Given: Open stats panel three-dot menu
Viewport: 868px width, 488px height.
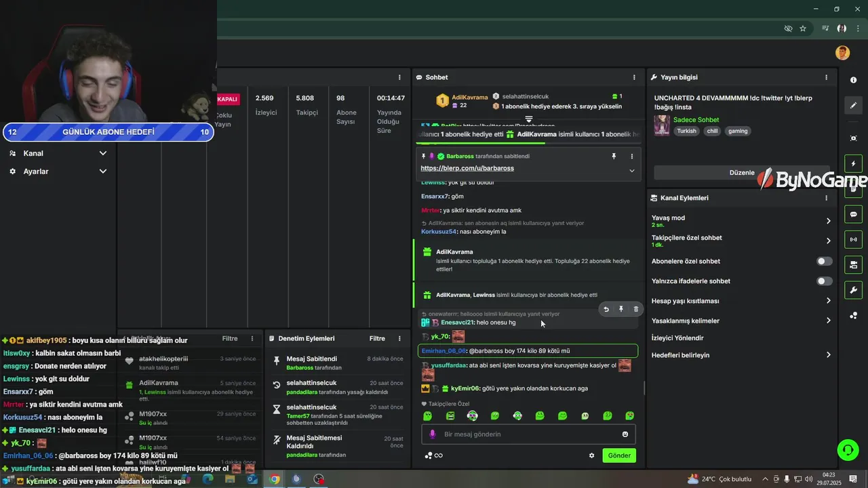Looking at the screenshot, I should 399,77.
